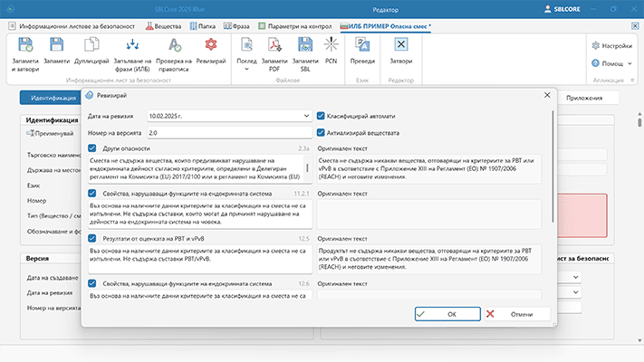Viewport: 644px width, 362px height.
Task: Edit the Номер на версията field
Action: (229, 133)
